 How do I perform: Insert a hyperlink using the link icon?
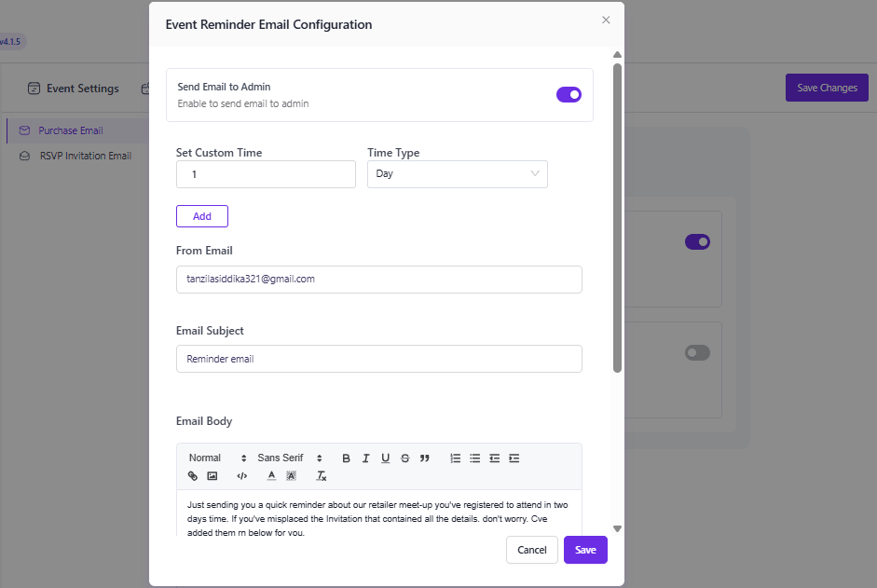coord(193,476)
